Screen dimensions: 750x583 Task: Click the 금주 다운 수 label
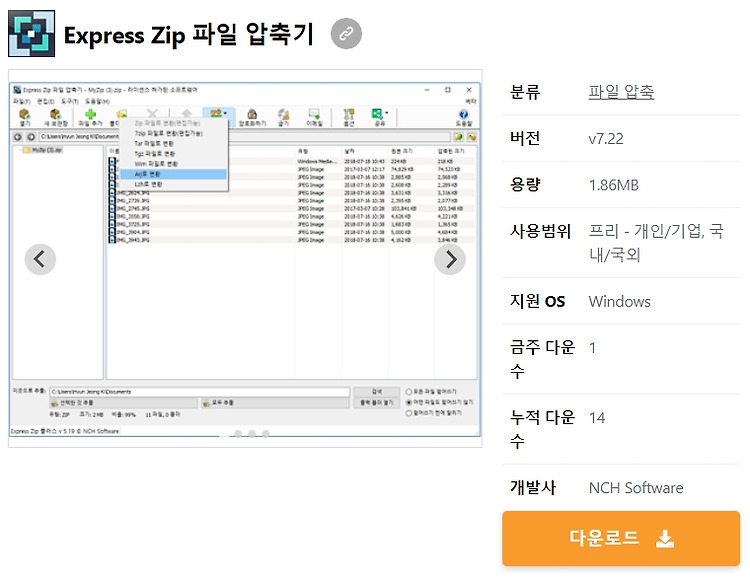pyautogui.click(x=542, y=359)
